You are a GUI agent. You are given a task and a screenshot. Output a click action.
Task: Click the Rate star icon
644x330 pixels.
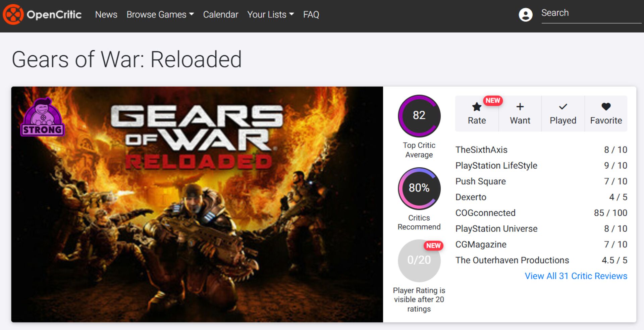coord(477,107)
